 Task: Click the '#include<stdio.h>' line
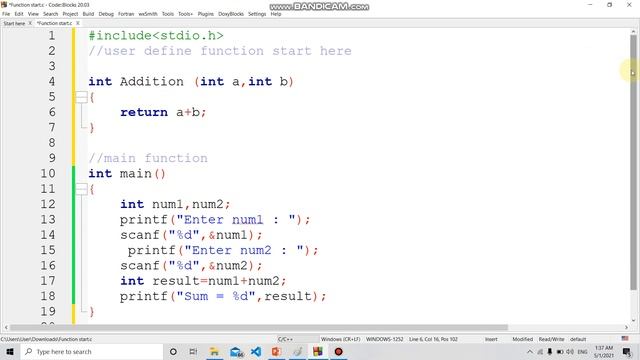pyautogui.click(x=156, y=36)
